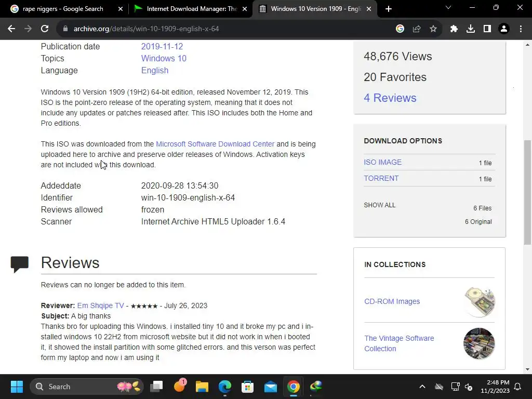Click the muted volume tray icon
532x399 pixels.
coord(469,387)
